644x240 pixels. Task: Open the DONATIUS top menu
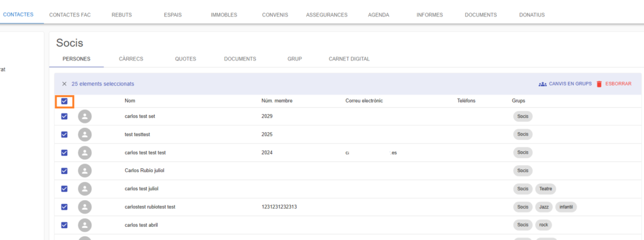point(532,15)
